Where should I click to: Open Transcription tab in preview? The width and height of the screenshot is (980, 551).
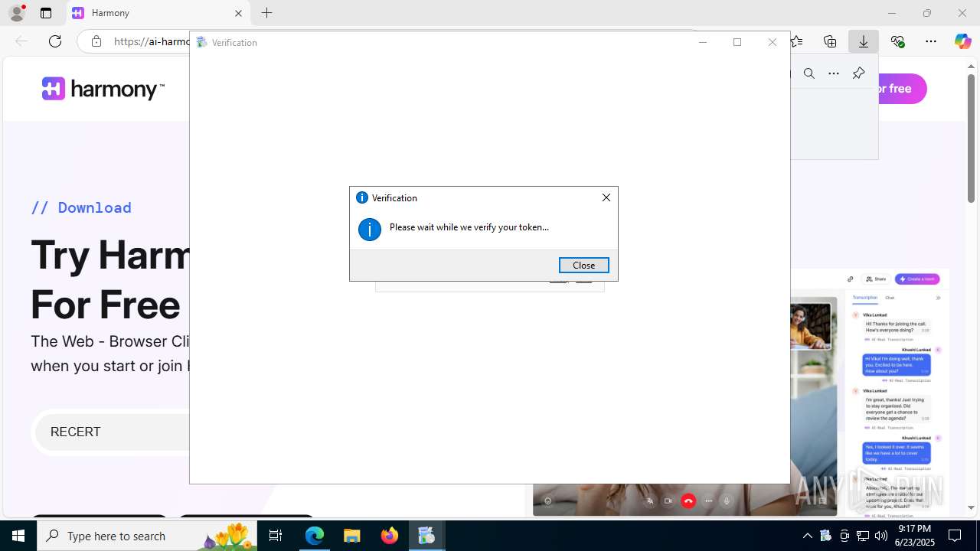865,298
